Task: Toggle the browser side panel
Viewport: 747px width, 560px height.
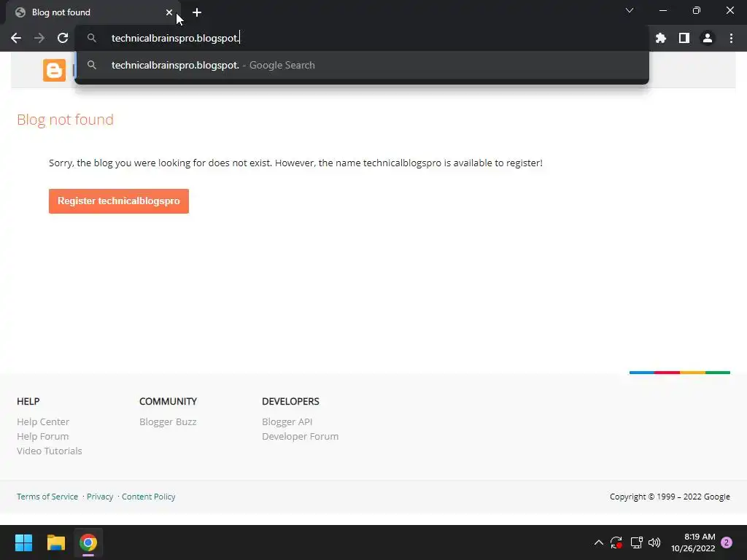Action: 684,38
